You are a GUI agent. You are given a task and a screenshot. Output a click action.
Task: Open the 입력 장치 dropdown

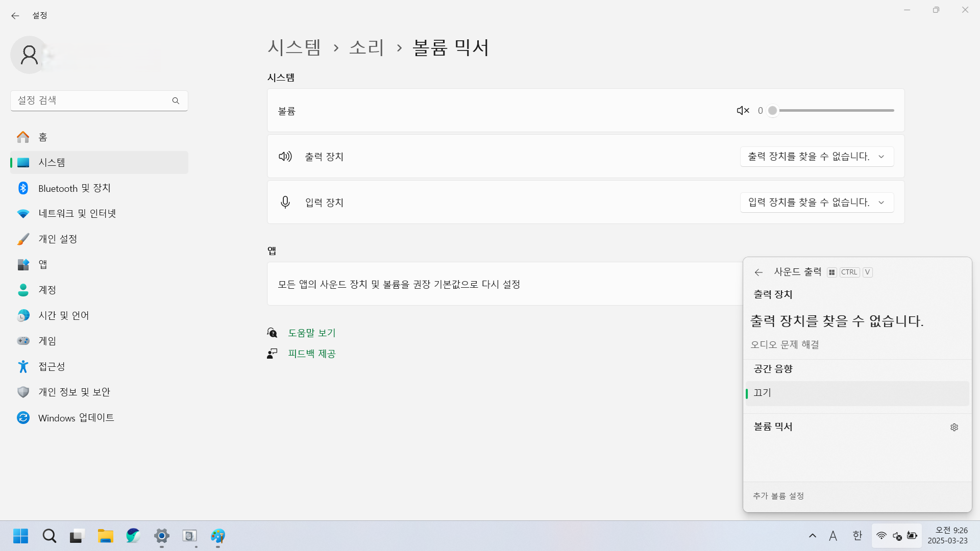pyautogui.click(x=817, y=203)
